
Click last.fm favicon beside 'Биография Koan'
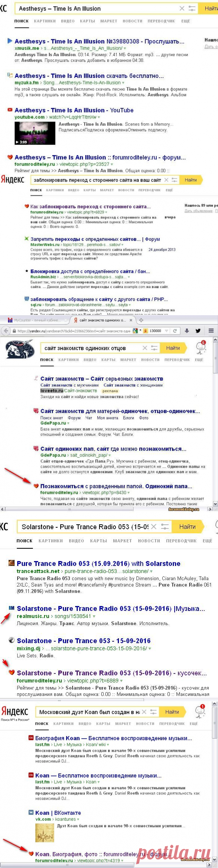pos(31,738)
